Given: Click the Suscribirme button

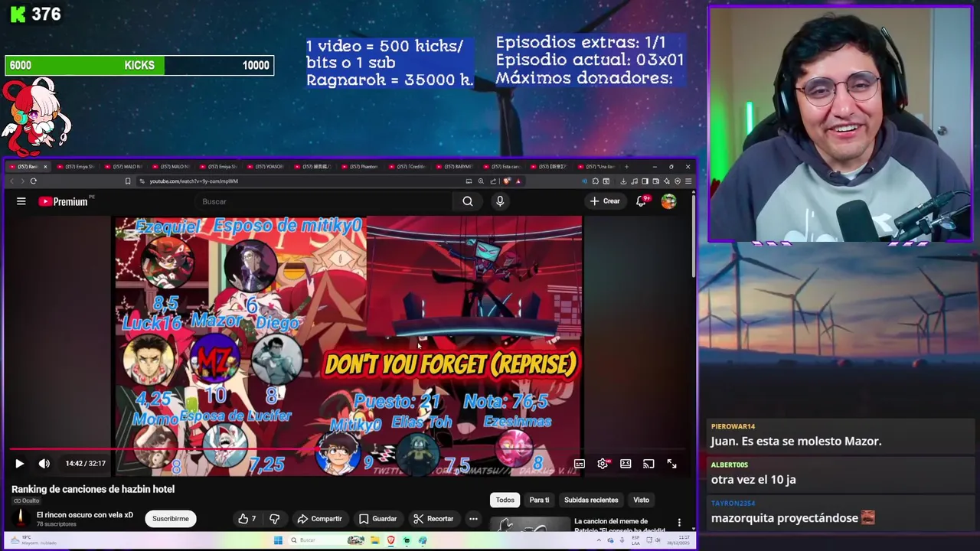Looking at the screenshot, I should 170,519.
